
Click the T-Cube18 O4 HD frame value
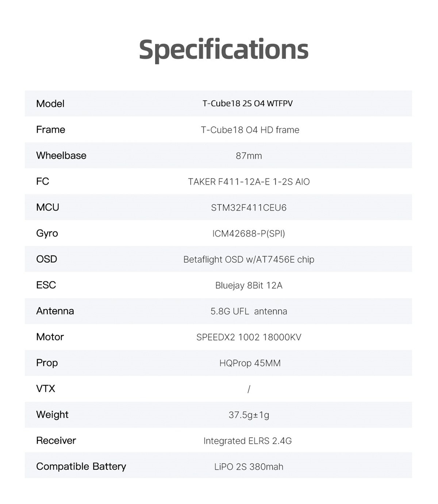[250, 130]
